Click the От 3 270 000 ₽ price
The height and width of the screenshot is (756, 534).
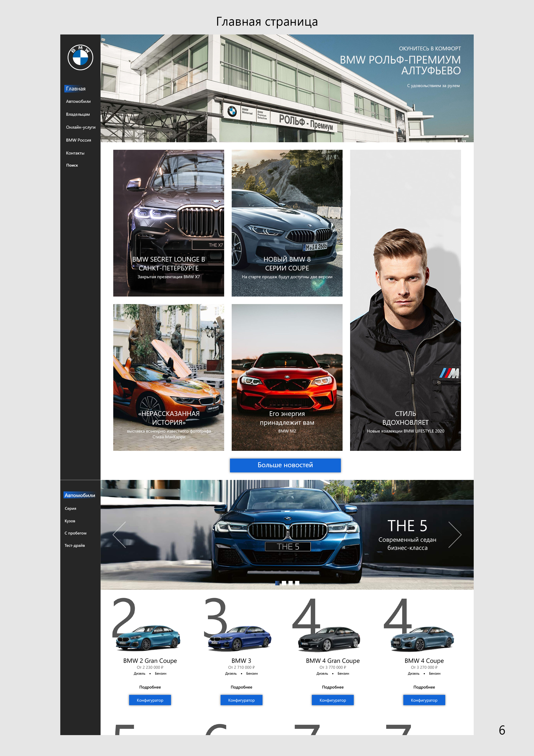click(424, 667)
